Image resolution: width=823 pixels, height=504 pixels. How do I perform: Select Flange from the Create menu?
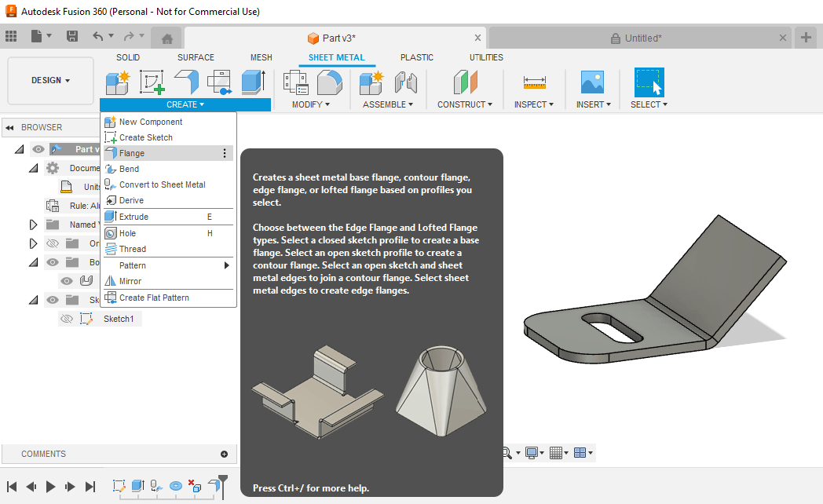[134, 153]
